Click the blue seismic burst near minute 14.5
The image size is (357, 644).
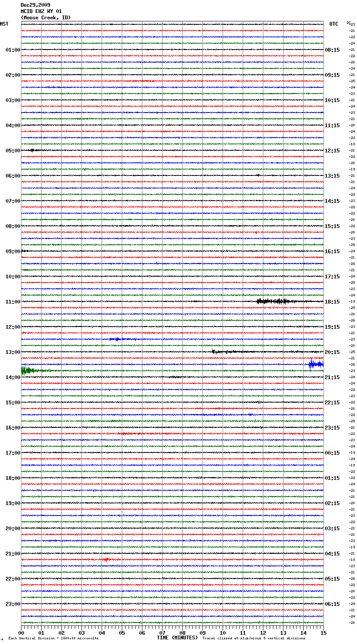point(316,364)
